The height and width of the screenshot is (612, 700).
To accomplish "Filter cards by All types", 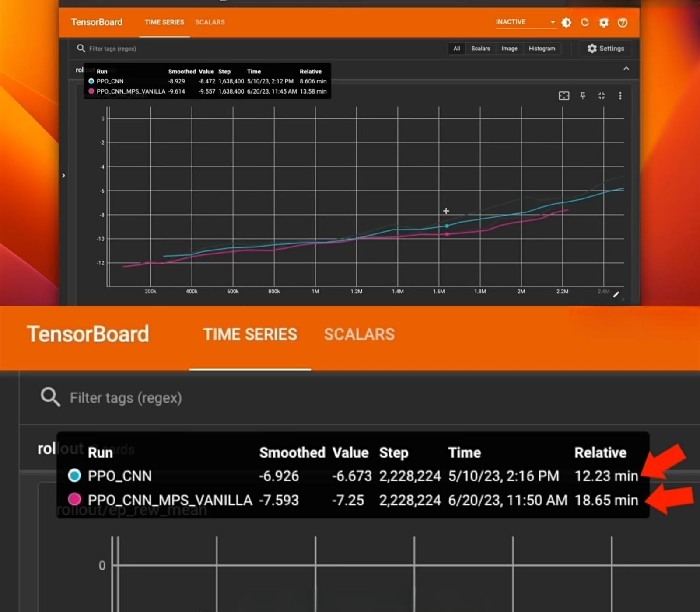I will coord(457,49).
